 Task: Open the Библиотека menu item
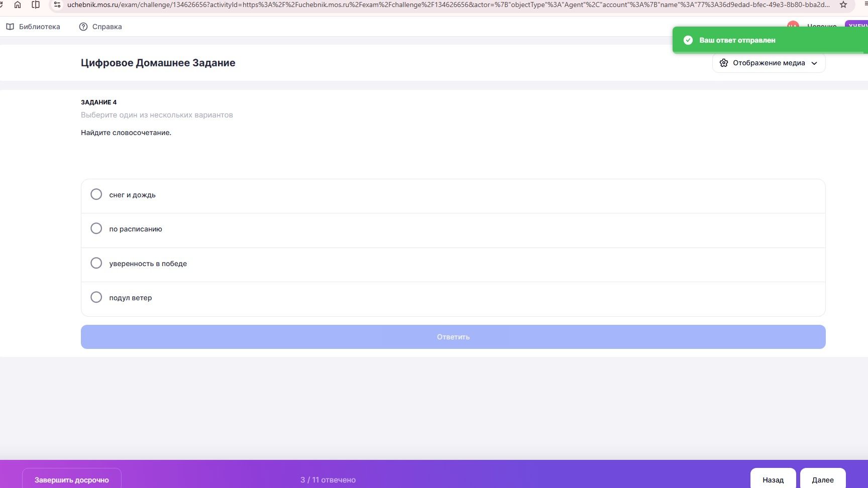pyautogui.click(x=33, y=27)
